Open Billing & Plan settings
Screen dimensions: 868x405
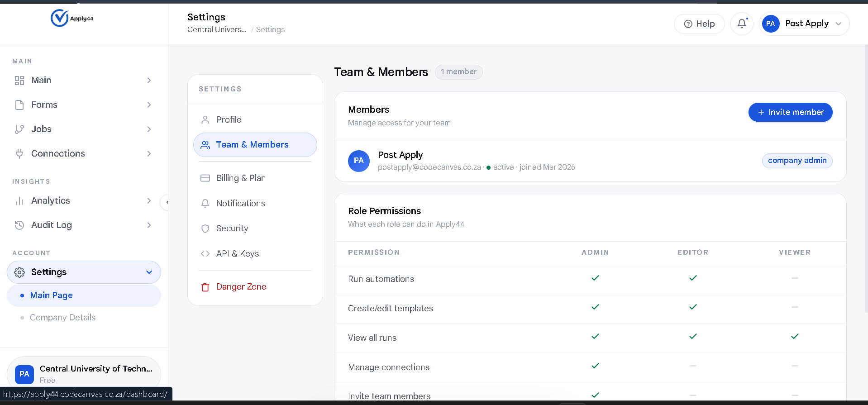pyautogui.click(x=255, y=178)
